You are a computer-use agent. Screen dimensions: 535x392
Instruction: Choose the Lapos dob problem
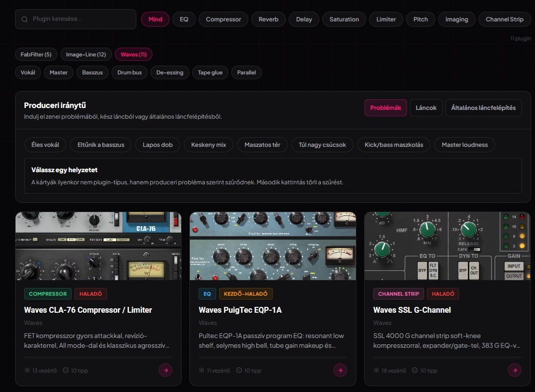point(158,145)
